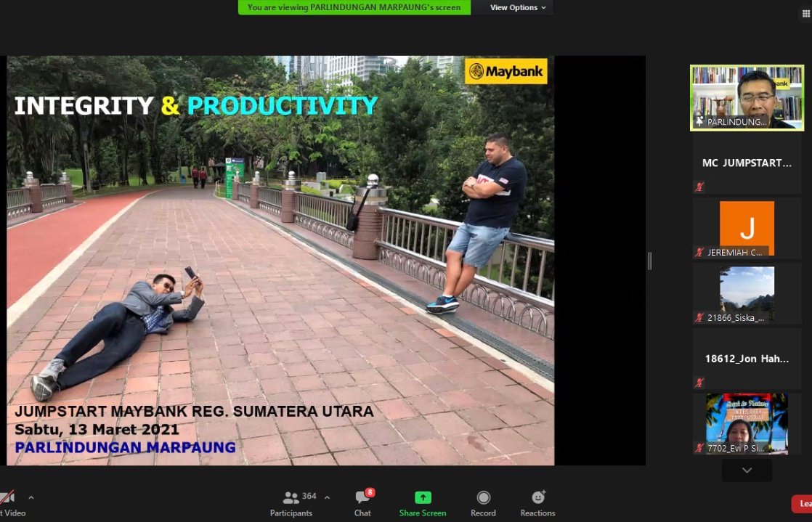
Task: Click muted mic on JEREMIAH C tile
Action: (699, 253)
